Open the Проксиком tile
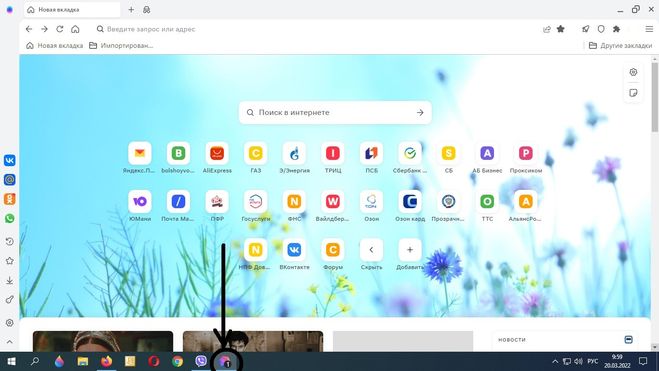 [x=526, y=158]
